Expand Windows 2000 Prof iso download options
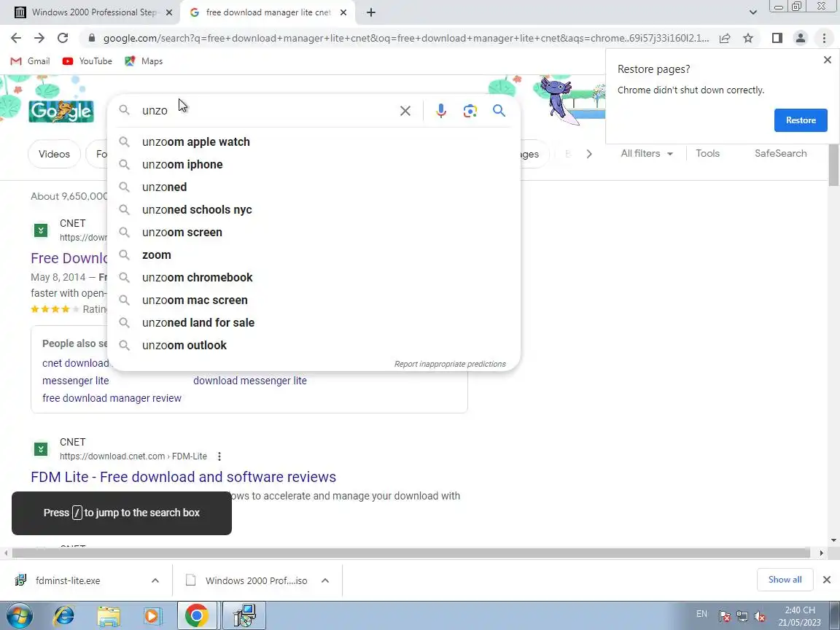The width and height of the screenshot is (840, 630). [x=325, y=580]
